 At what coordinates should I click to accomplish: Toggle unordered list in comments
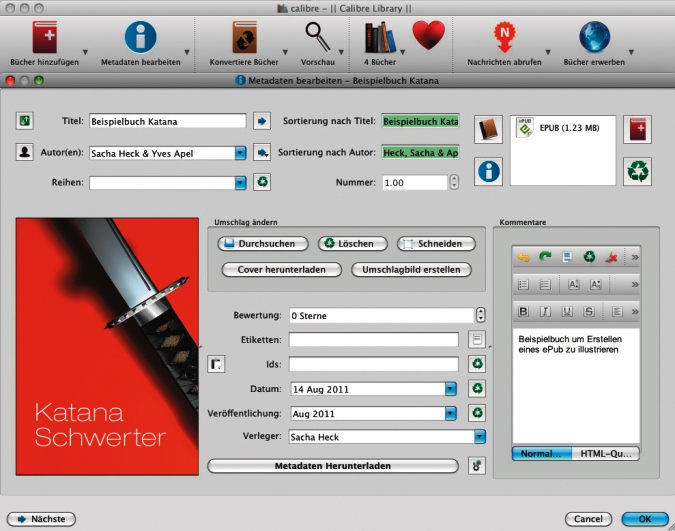click(545, 285)
